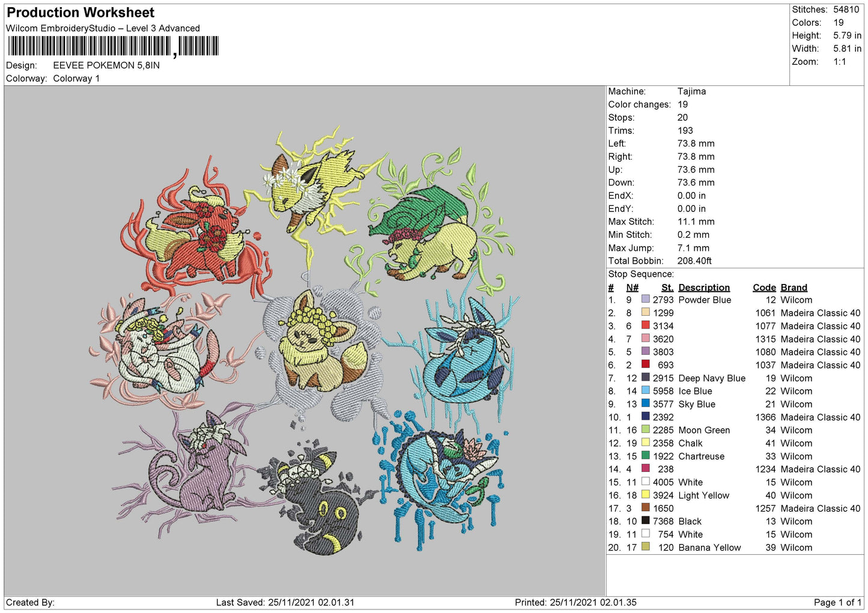Click stitch count '5958' in Ice Blue row
This screenshot has height=613, width=868.
tap(663, 391)
